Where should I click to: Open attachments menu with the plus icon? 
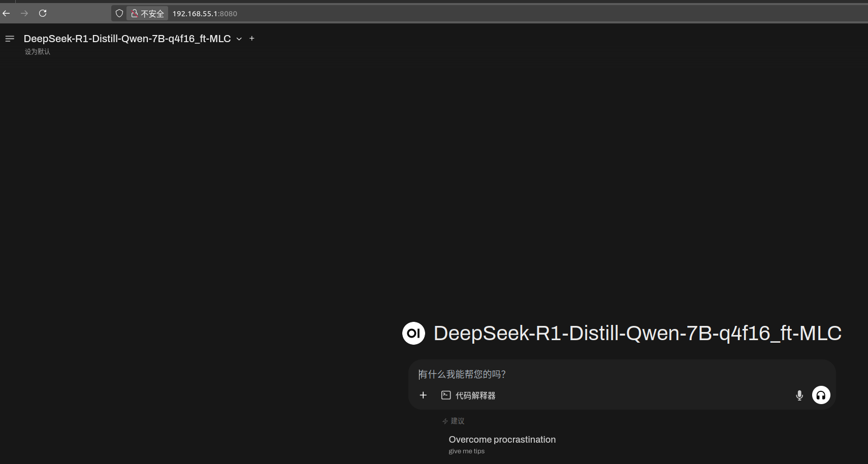[423, 395]
